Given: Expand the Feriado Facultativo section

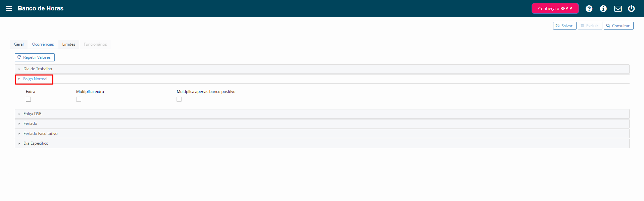Looking at the screenshot, I should 322,134.
